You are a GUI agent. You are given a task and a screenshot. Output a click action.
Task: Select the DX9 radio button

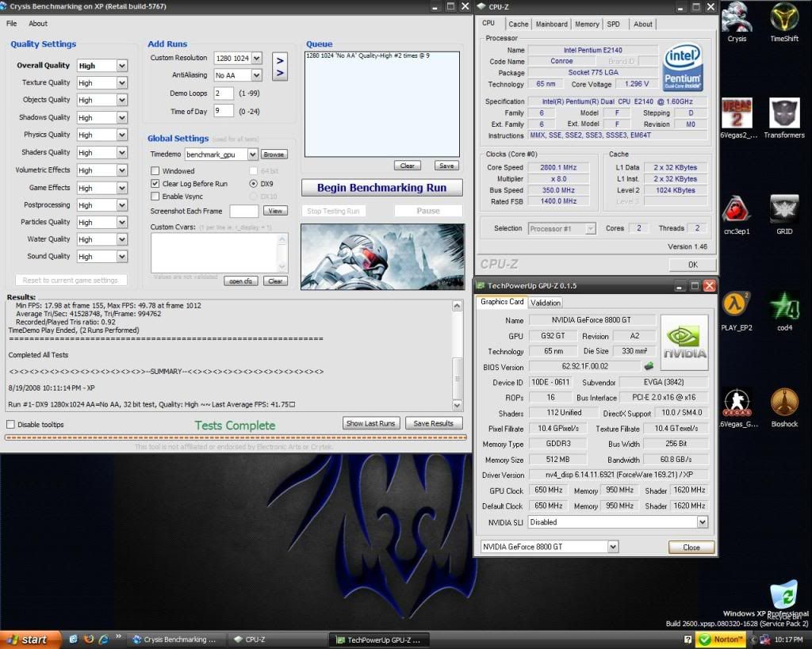[x=253, y=184]
